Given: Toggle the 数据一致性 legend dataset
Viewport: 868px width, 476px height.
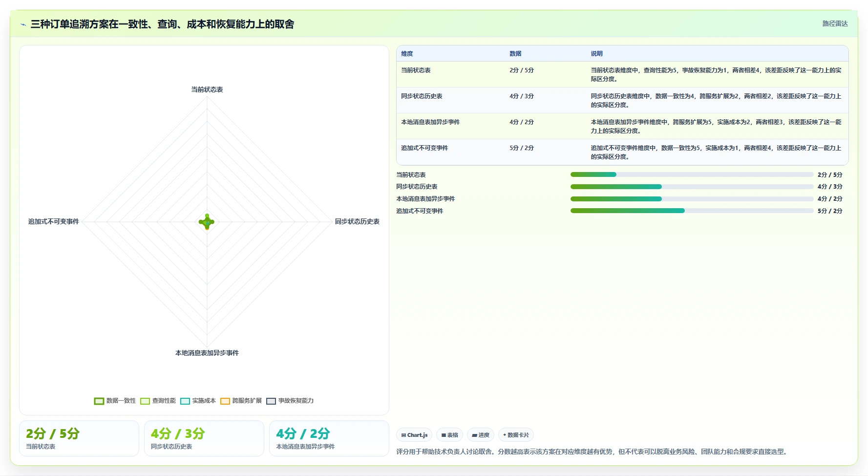Looking at the screenshot, I should (x=115, y=401).
